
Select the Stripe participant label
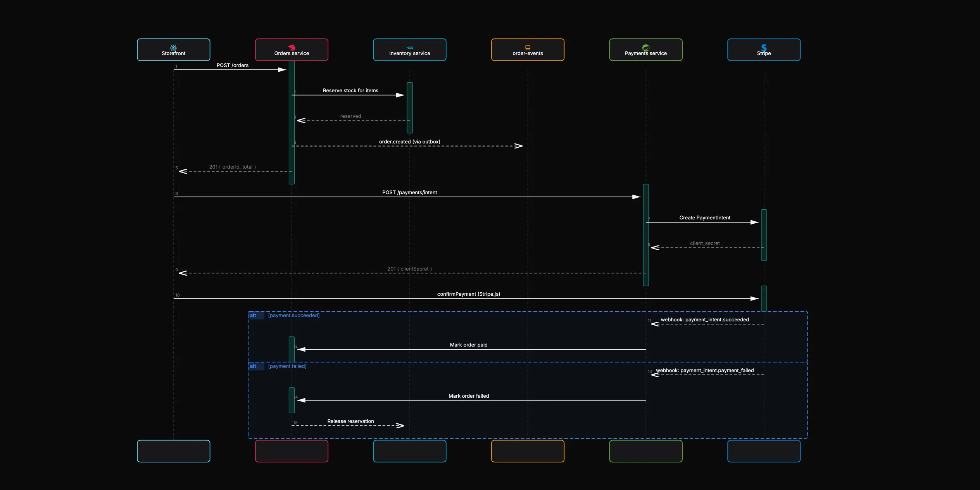[764, 53]
